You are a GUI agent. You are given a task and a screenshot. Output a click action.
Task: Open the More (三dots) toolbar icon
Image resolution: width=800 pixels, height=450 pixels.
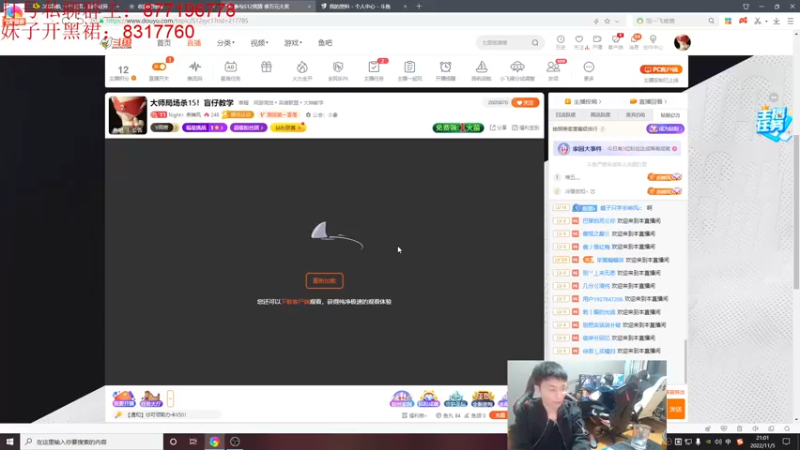pos(589,67)
